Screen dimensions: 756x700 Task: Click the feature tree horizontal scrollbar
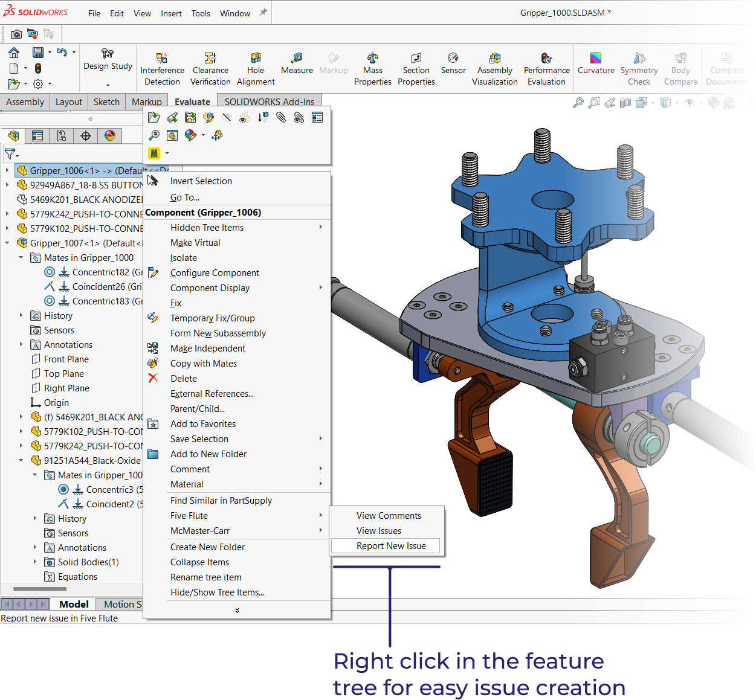[40, 588]
